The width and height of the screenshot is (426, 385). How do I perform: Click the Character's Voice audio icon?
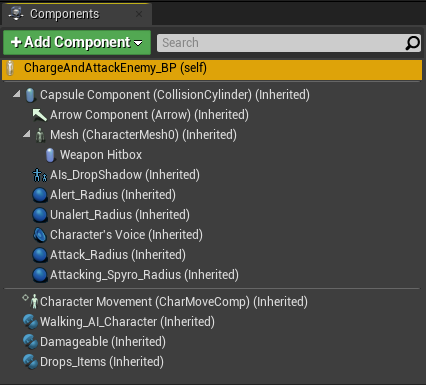click(40, 235)
